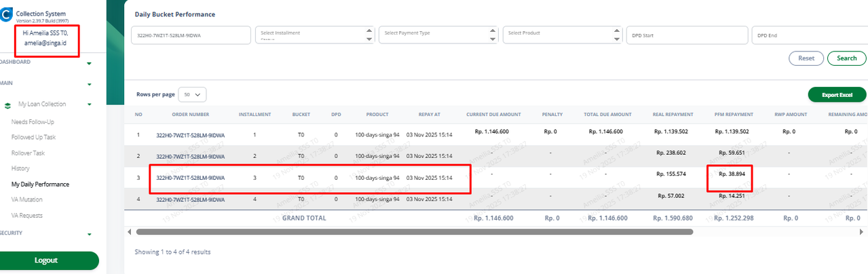Viewport: 868px width, 274px height.
Task: Open the Rows per page 50 dropdown
Action: pyautogui.click(x=193, y=95)
